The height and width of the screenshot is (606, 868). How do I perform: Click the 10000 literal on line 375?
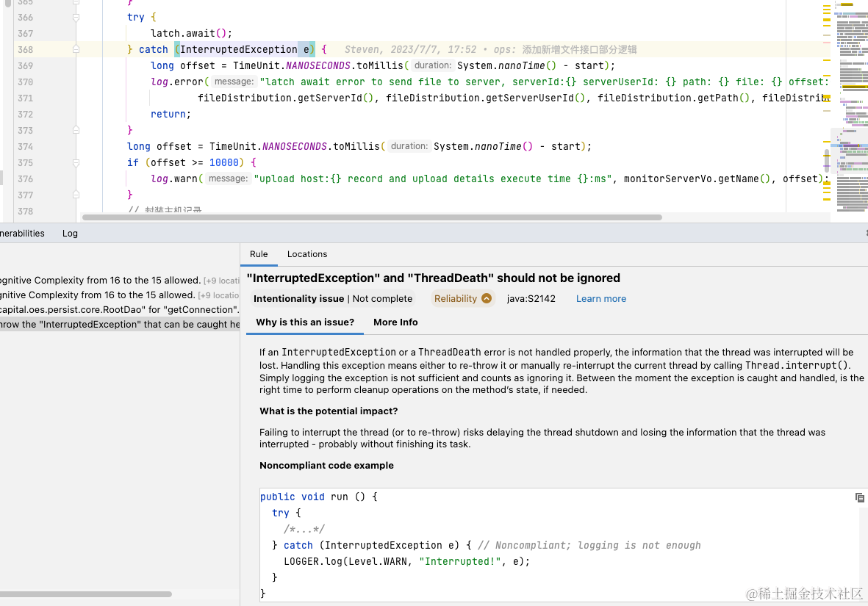[x=223, y=163]
